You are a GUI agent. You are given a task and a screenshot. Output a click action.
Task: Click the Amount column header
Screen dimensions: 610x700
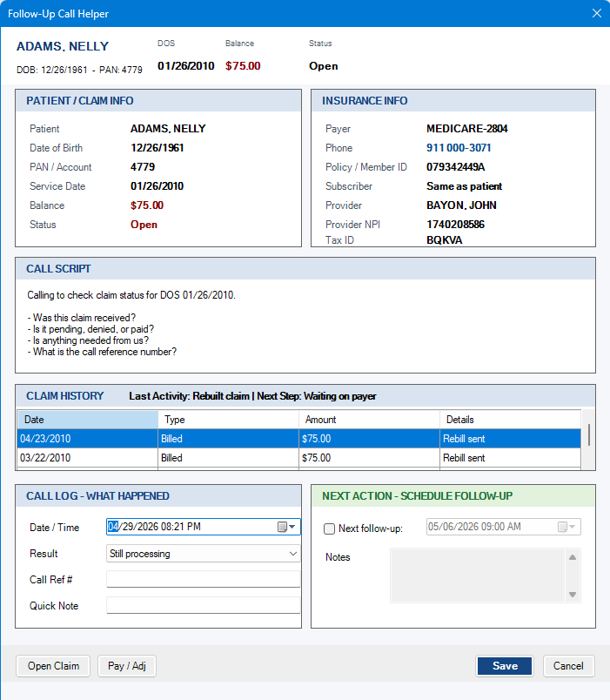(x=368, y=420)
